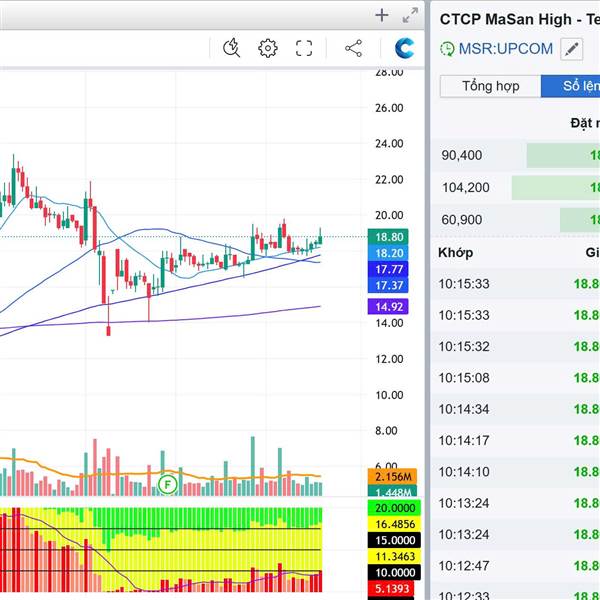
Task: Click the share chart icon
Action: click(x=354, y=48)
